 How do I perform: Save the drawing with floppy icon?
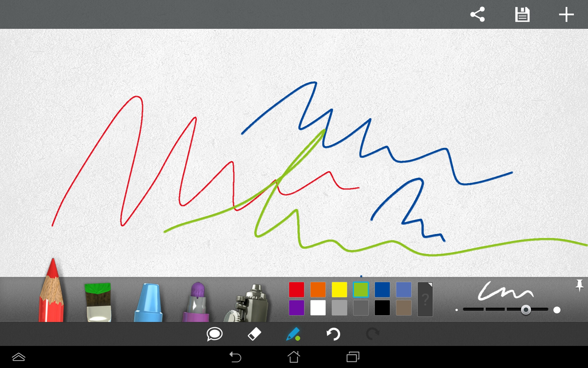tap(522, 14)
